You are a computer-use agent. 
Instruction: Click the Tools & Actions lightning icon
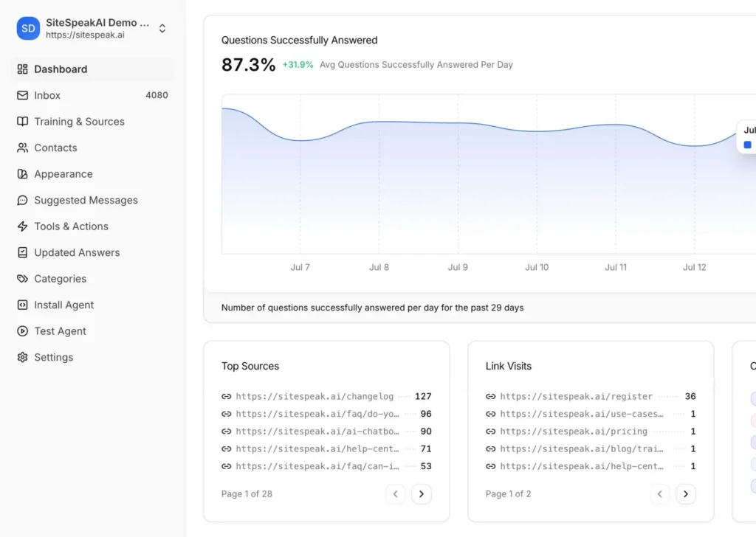click(22, 226)
